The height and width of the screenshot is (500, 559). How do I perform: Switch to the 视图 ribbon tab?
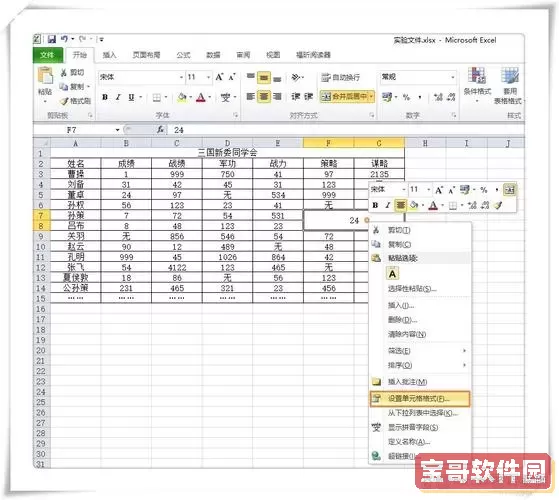[273, 55]
